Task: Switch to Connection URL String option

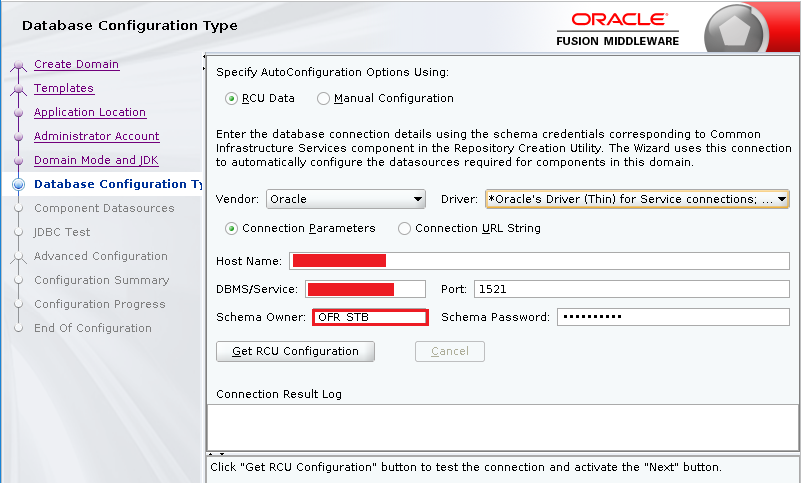Action: click(x=404, y=228)
